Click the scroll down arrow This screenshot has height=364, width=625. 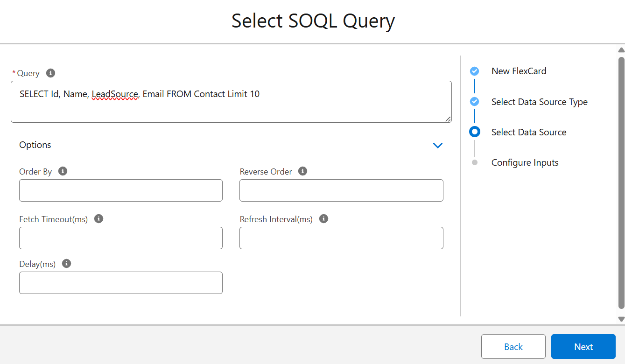click(x=621, y=319)
